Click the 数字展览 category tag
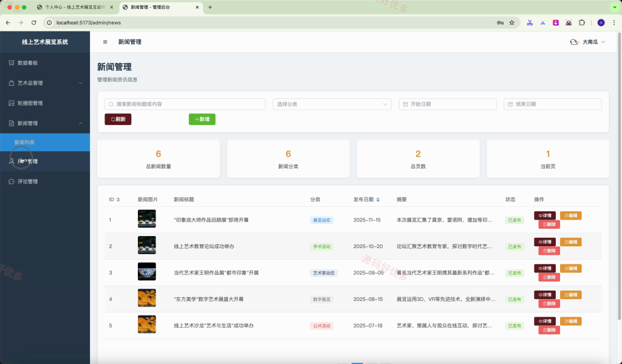 tap(322, 300)
